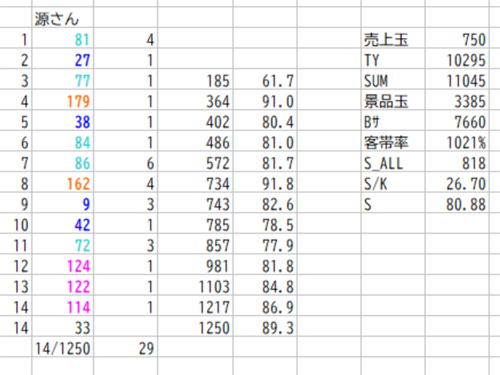
Task: Click the S_ALL label cell
Action: pos(393,162)
